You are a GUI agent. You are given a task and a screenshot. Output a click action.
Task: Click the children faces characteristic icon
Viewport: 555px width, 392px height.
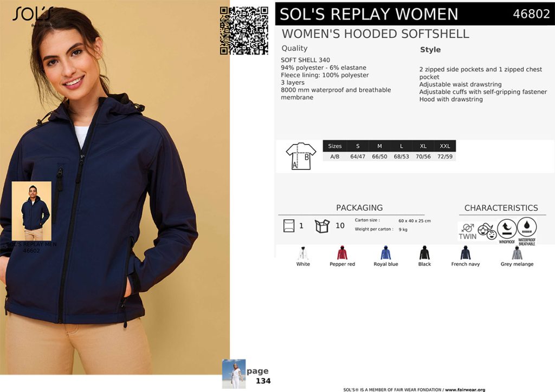pyautogui.click(x=487, y=231)
